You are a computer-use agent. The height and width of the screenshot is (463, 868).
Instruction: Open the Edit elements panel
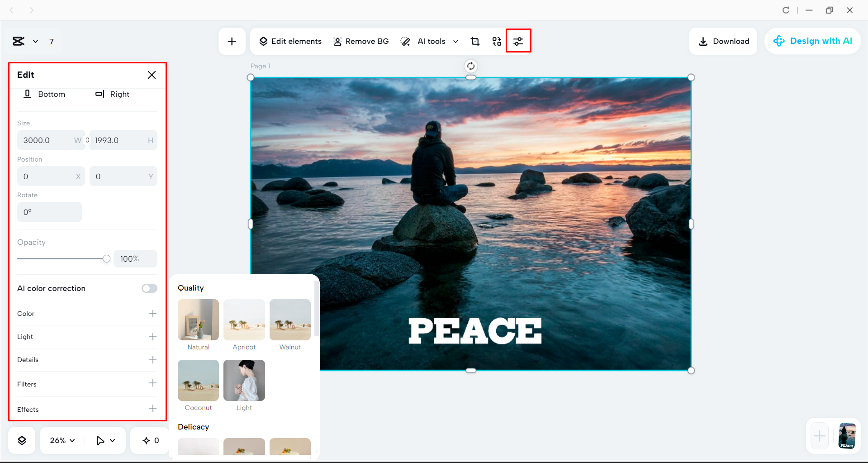coord(289,41)
